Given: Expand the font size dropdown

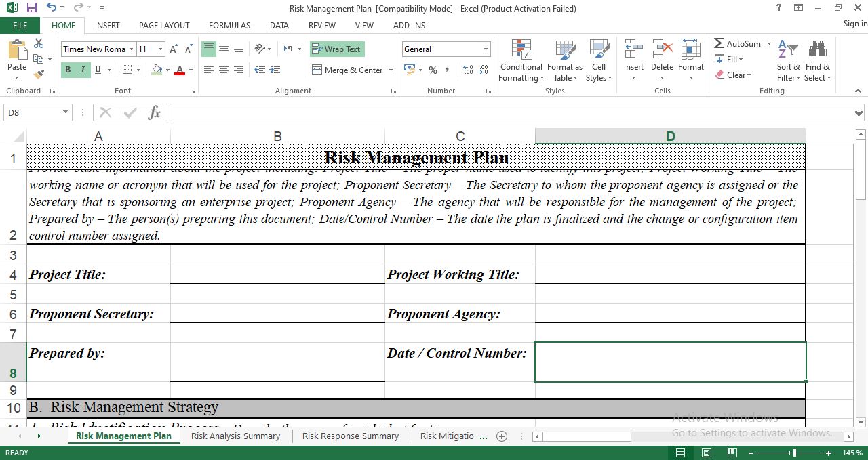Looking at the screenshot, I should coord(160,49).
